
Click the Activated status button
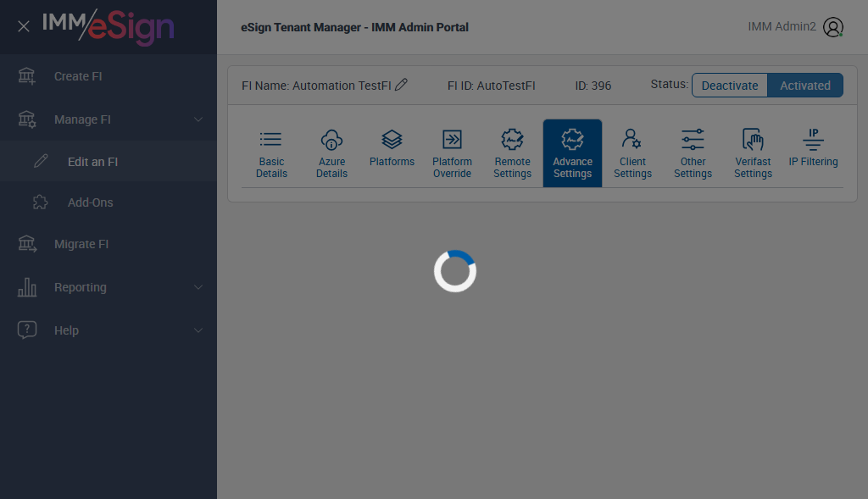coord(805,86)
